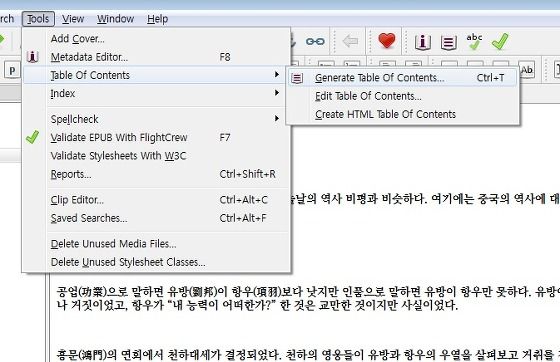Choose Validate Stylesheets With W3C

click(x=156, y=156)
